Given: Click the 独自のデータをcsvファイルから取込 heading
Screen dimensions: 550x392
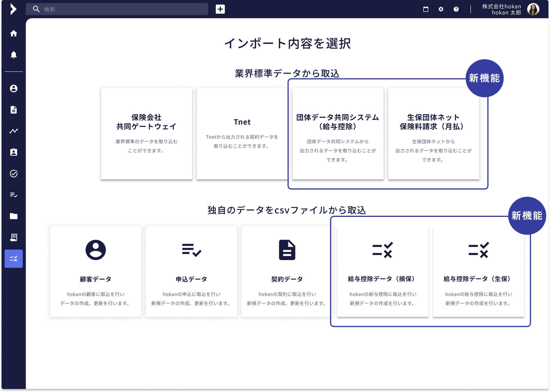Looking at the screenshot, I should click(x=287, y=210).
